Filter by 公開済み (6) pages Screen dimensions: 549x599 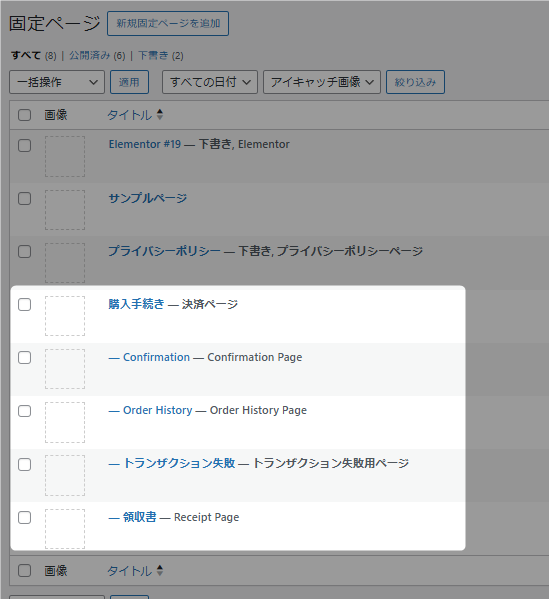[97, 56]
